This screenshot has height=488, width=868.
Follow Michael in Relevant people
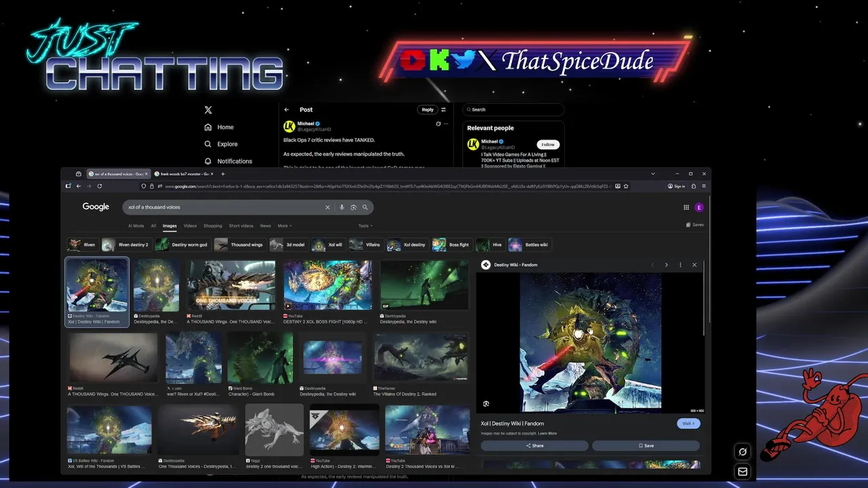(548, 144)
